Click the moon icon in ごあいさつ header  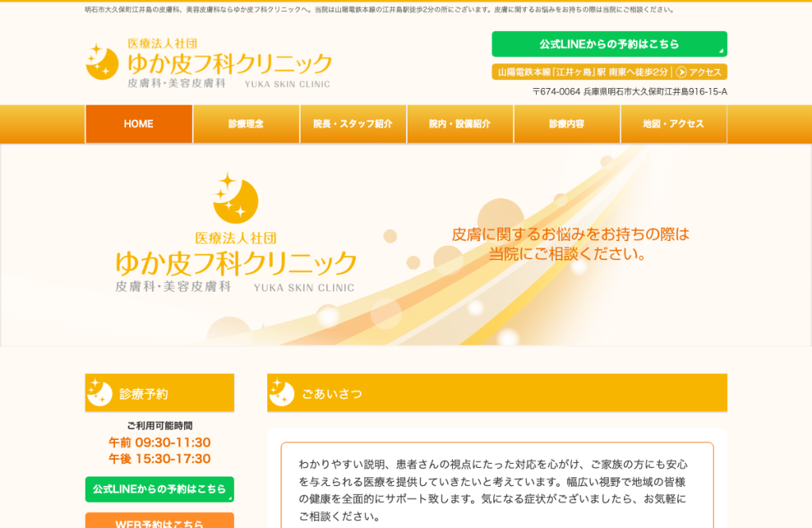(282, 393)
